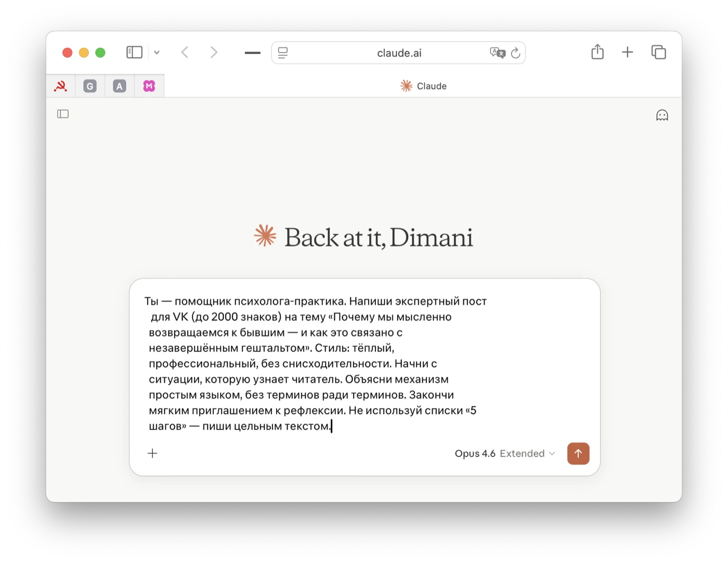
Task: Open page reader menu icon in address bar
Action: click(x=283, y=53)
